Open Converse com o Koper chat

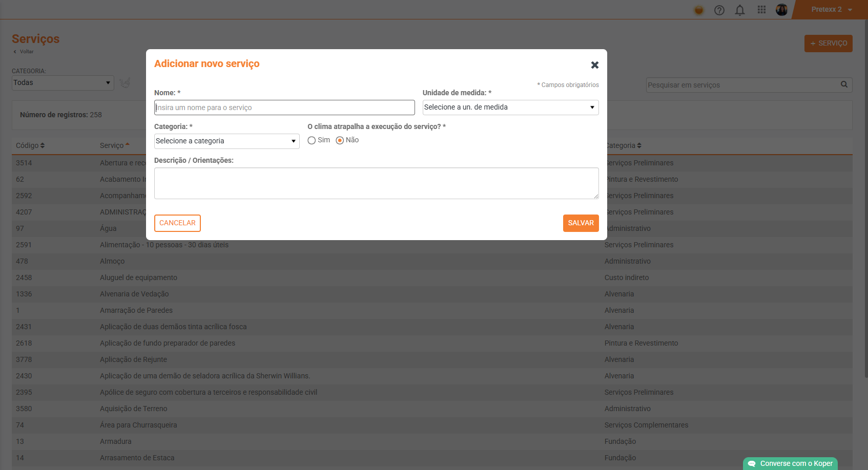point(790,463)
